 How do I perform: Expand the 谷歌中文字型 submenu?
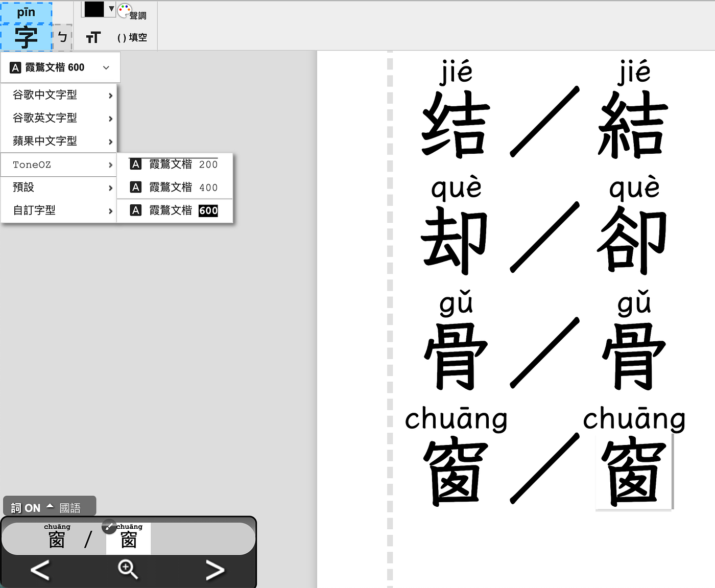[59, 95]
